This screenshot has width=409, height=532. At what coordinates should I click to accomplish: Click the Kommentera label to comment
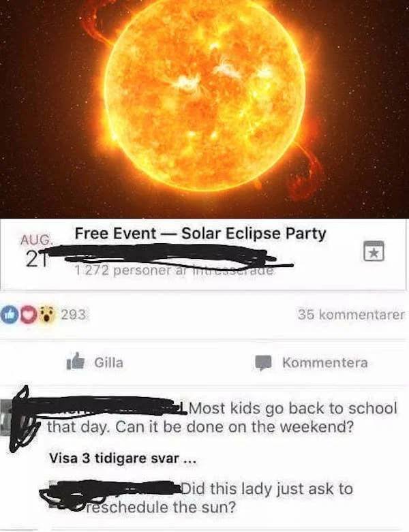point(325,362)
